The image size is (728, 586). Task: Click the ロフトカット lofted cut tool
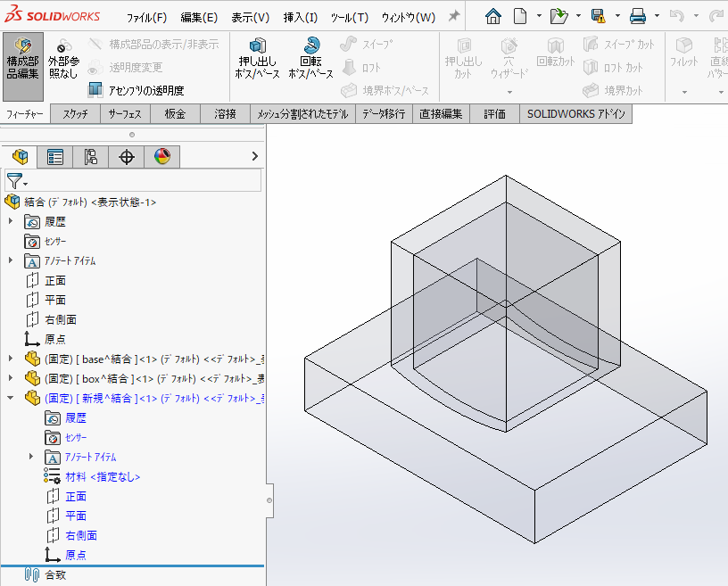point(613,67)
